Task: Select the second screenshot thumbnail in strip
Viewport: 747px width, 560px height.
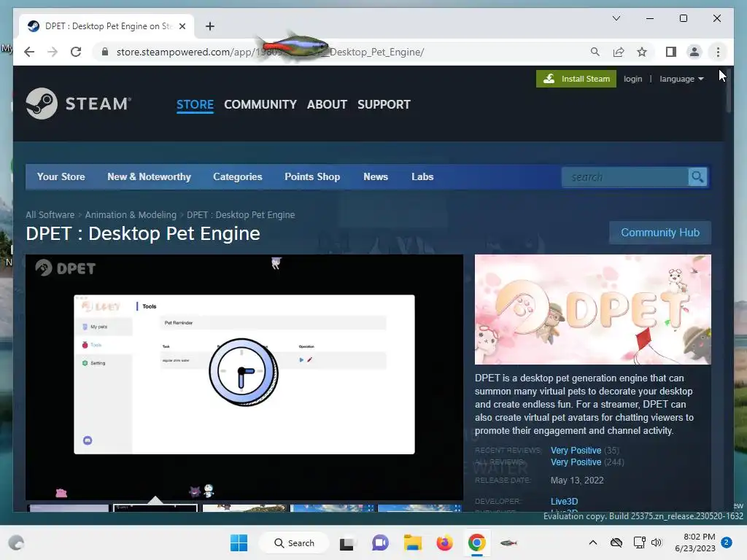Action: (155, 508)
